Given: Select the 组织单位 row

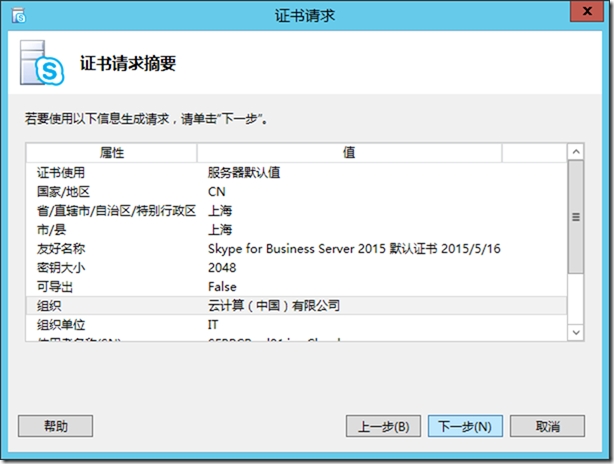Looking at the screenshot, I should [296, 325].
